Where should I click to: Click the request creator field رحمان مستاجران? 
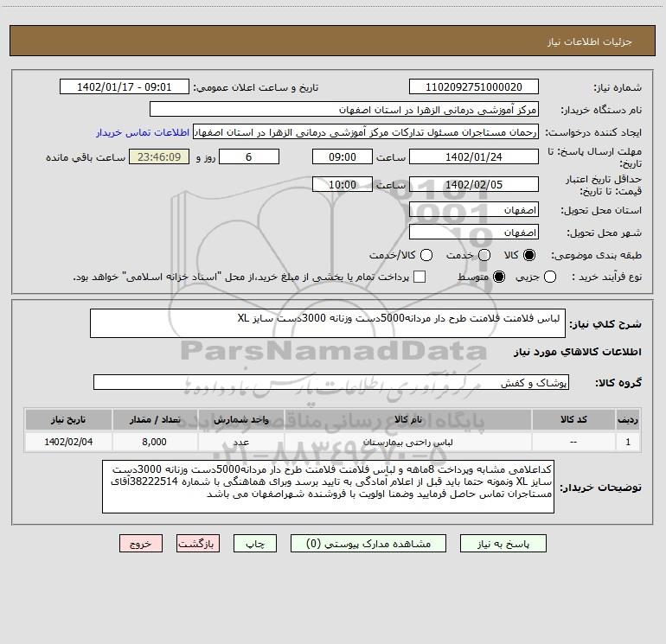[x=366, y=132]
